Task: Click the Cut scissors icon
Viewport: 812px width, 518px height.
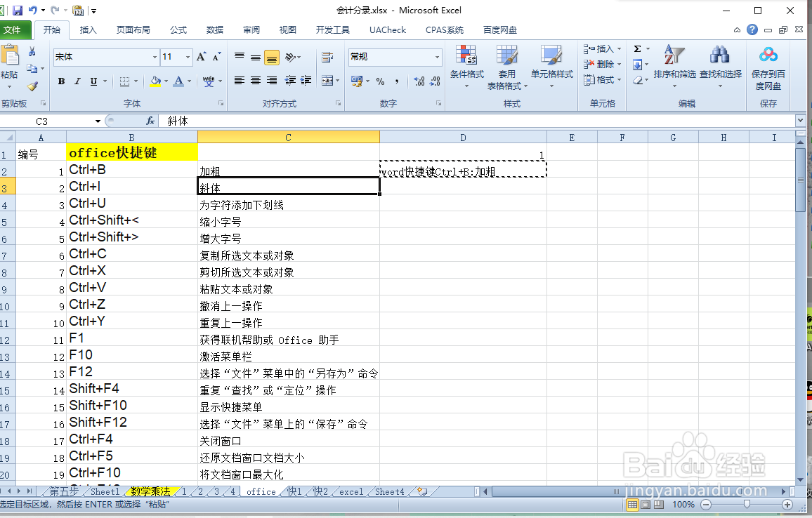Action: click(x=32, y=51)
